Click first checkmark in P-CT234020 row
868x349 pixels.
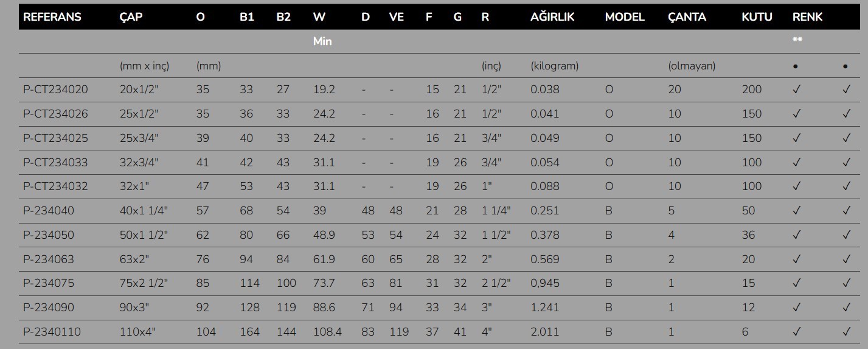[x=797, y=90]
